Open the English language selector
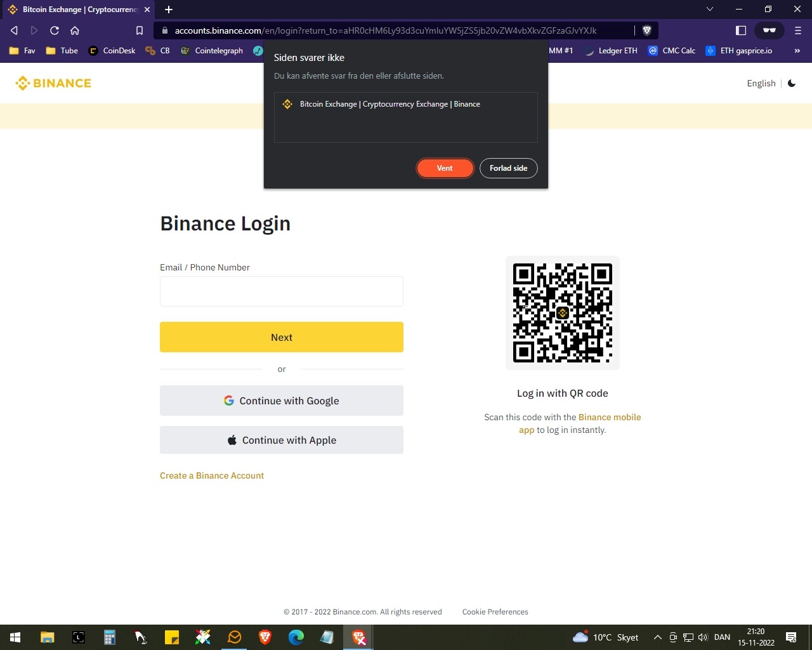Screen dimensions: 812x650 761,83
